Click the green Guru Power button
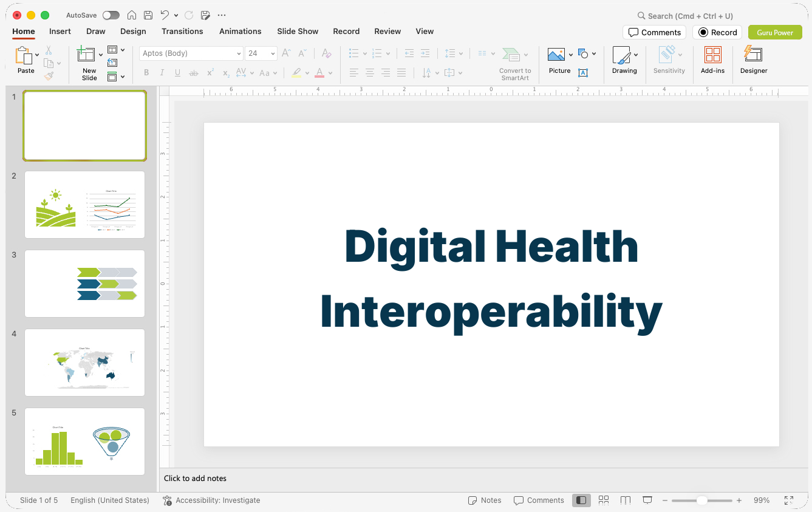 775,32
